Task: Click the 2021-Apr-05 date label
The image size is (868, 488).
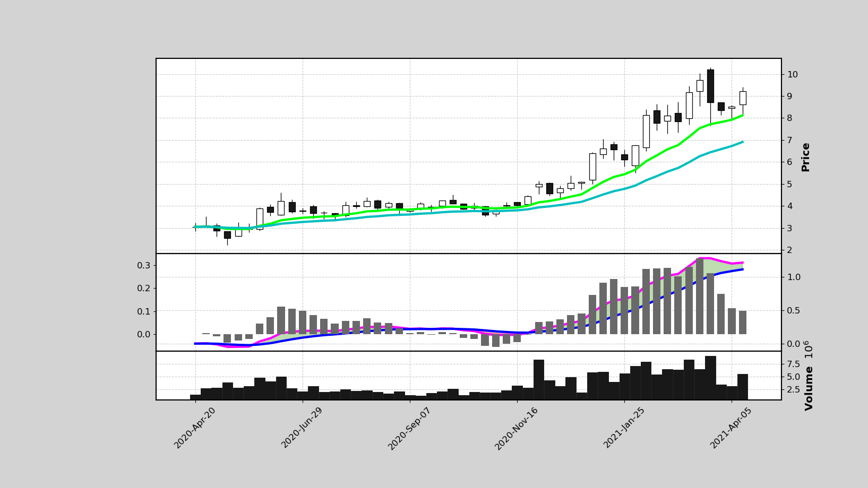Action: tap(731, 428)
